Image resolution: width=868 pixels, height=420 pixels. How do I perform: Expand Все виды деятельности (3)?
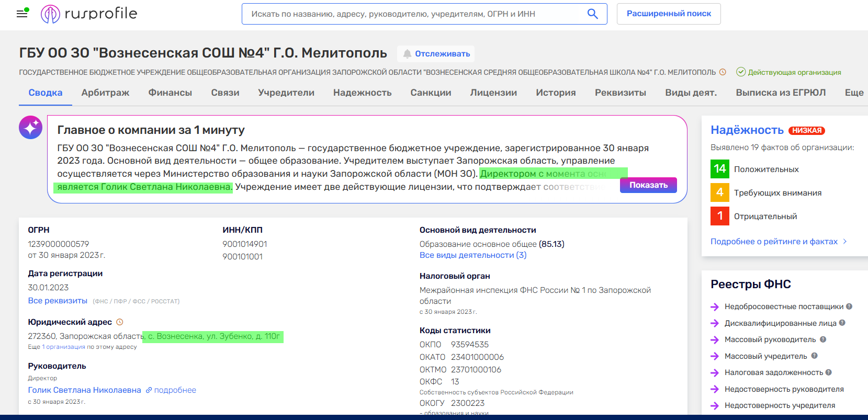[473, 255]
